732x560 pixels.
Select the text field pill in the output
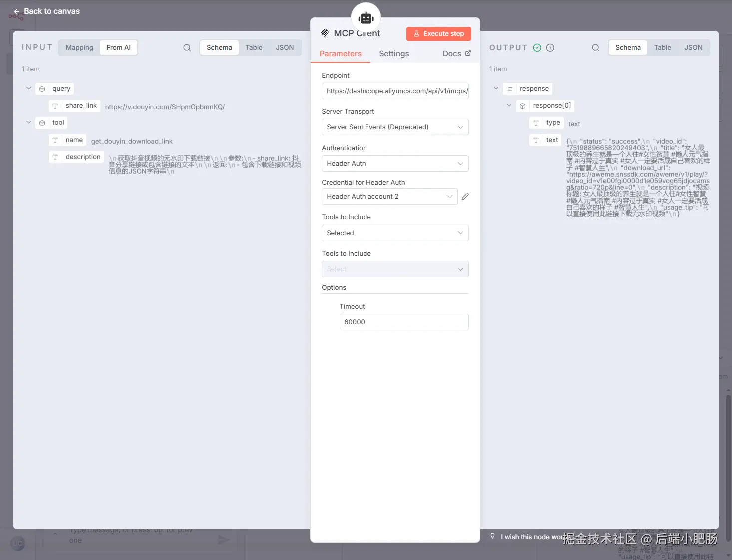(x=546, y=140)
